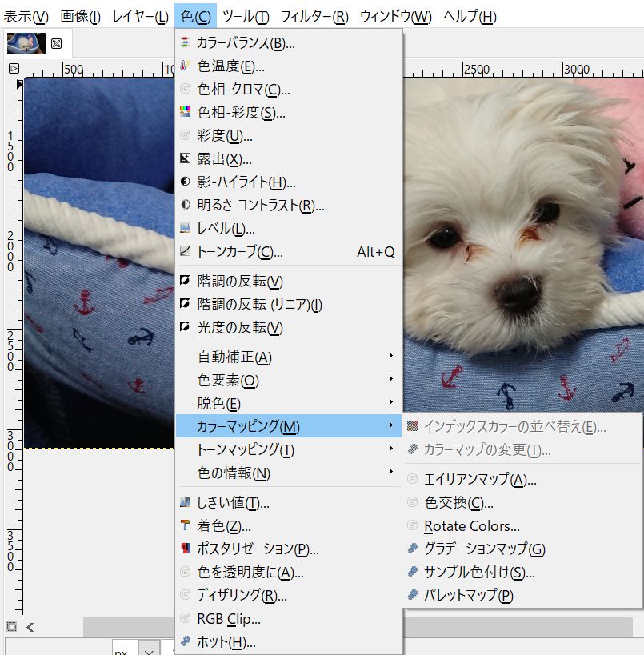
Task: Click the dog image thumbnail tab
Action: [x=26, y=43]
